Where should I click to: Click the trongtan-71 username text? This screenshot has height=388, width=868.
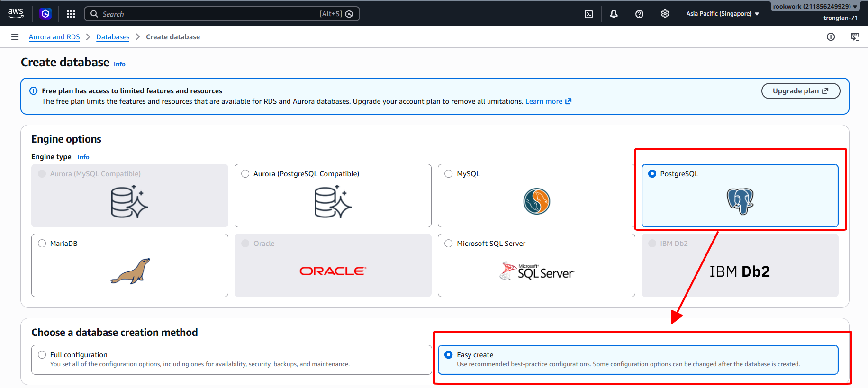point(841,18)
